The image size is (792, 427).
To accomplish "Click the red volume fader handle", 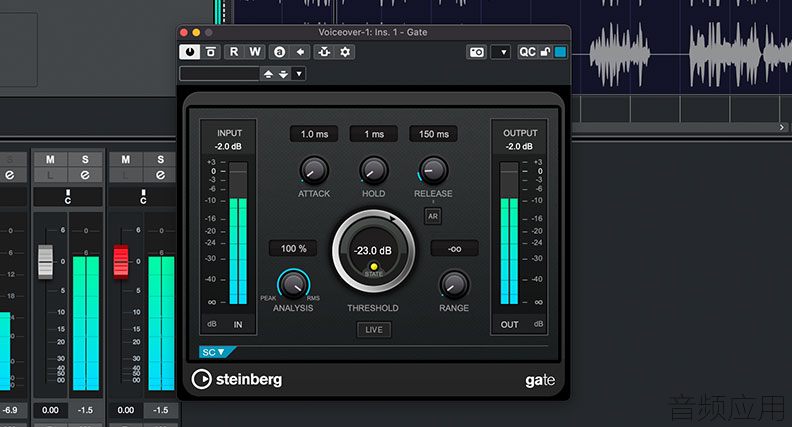I will point(121,261).
